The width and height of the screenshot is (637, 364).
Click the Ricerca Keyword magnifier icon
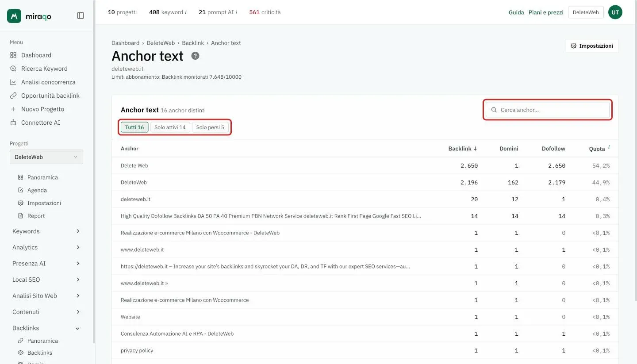point(13,69)
